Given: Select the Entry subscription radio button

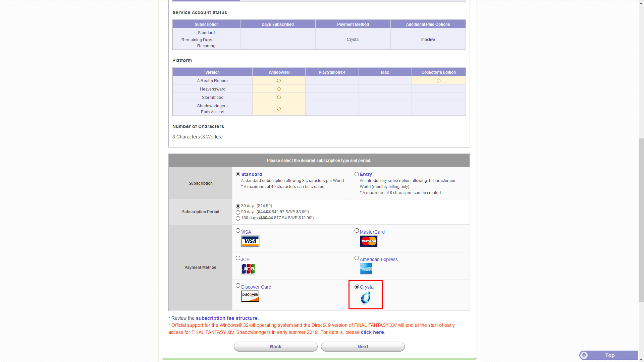Looking at the screenshot, I should point(357,174).
